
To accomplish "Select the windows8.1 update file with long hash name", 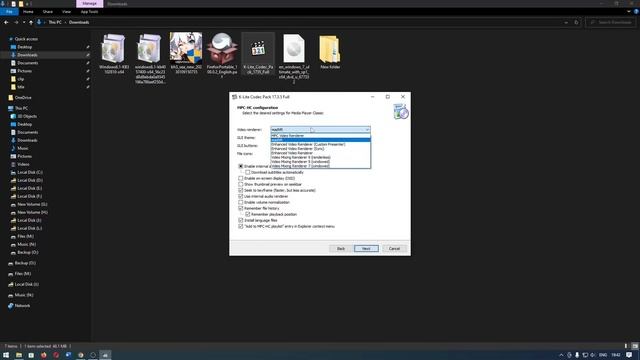I will pos(150,58).
